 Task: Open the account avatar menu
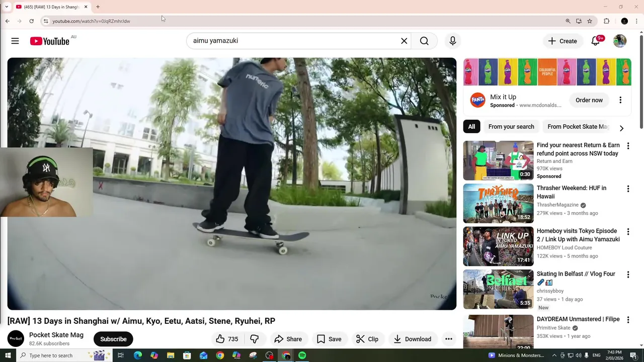(620, 41)
